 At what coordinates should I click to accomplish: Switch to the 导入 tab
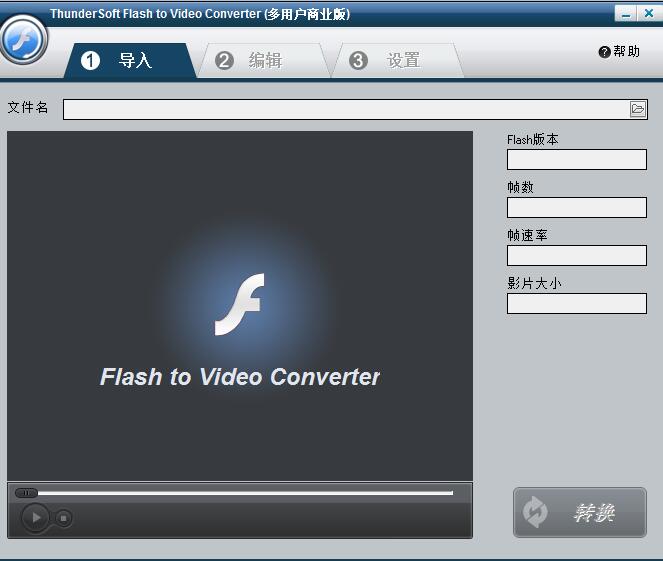coord(131,60)
